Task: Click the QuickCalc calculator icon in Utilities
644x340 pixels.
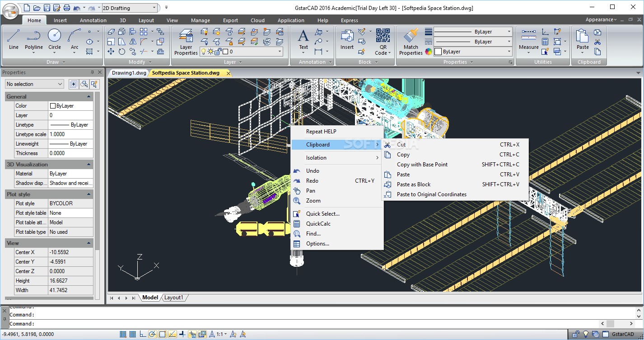Action: pos(545,42)
